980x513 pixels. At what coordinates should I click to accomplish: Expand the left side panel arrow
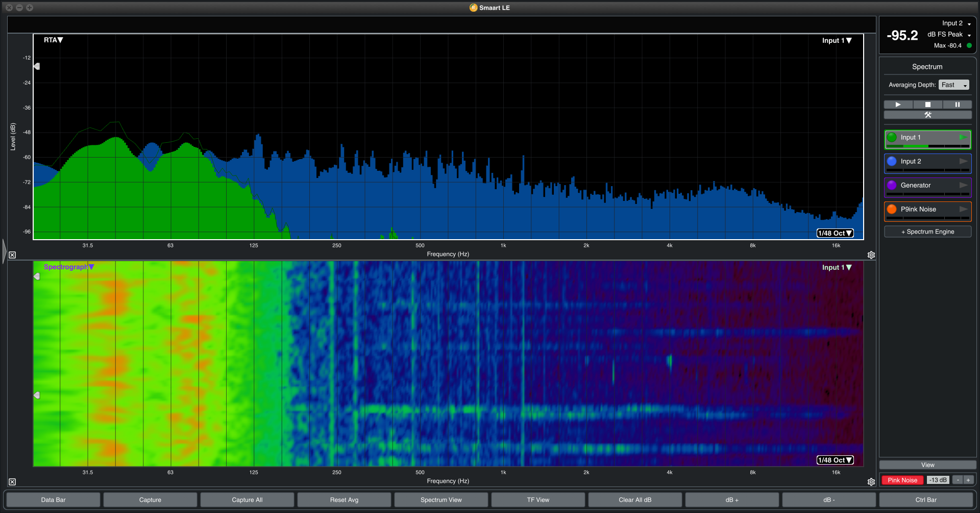[x=4, y=251]
